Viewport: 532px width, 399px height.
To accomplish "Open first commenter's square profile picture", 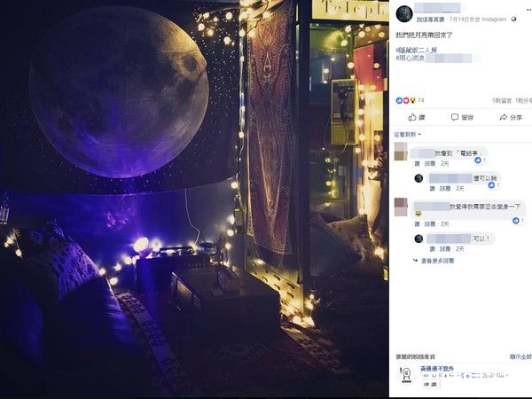I will (x=401, y=152).
